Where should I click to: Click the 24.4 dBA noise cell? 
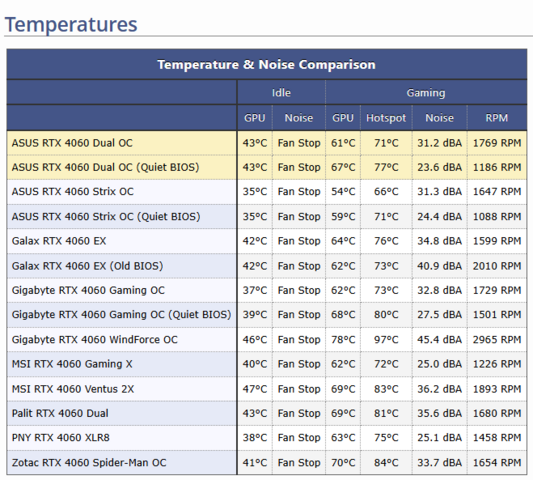(x=440, y=217)
